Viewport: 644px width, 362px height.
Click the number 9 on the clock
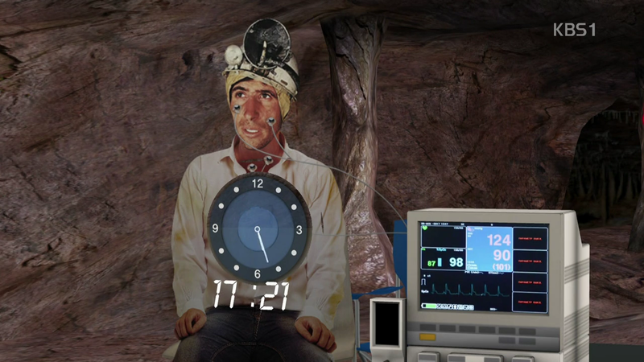[215, 228]
